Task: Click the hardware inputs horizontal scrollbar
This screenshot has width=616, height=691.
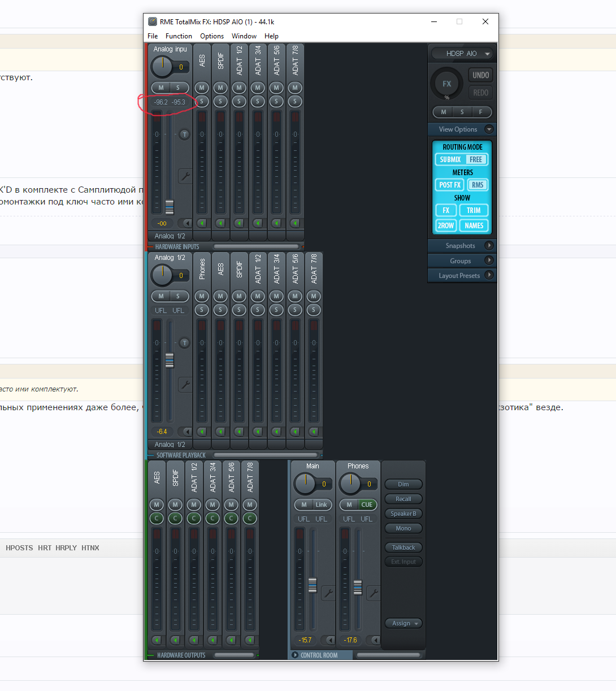Action: (256, 246)
